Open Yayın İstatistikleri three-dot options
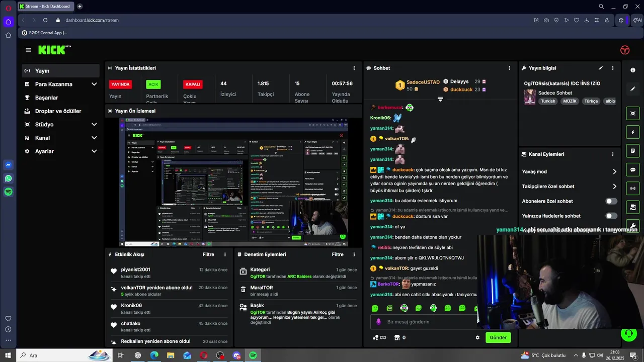The image size is (644, 362). click(354, 68)
